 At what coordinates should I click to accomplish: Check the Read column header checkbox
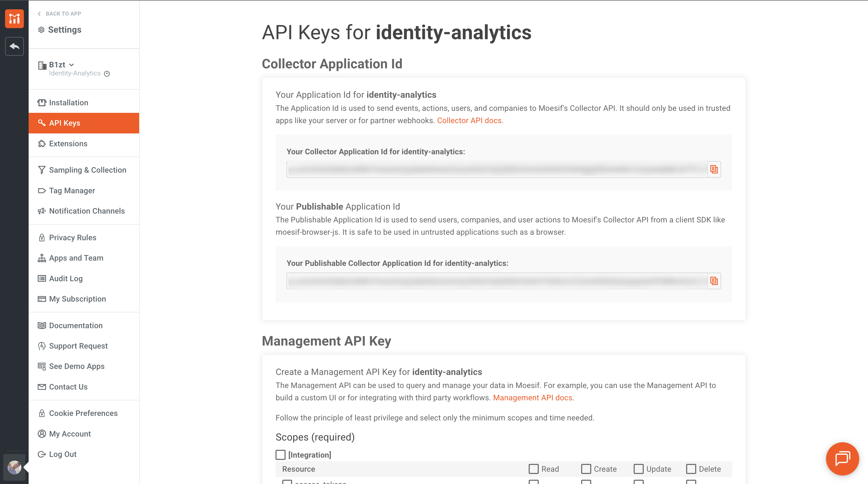[x=533, y=469]
